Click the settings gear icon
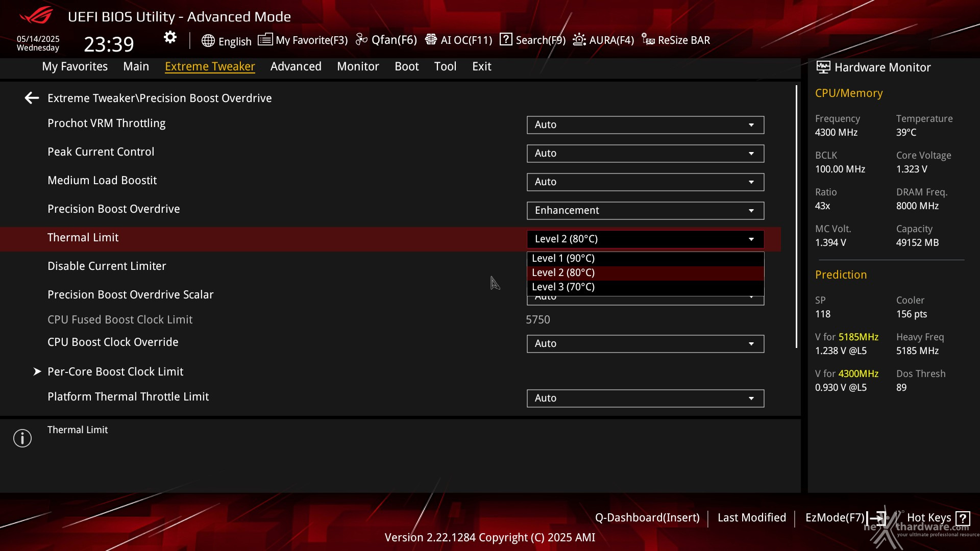 pos(170,37)
